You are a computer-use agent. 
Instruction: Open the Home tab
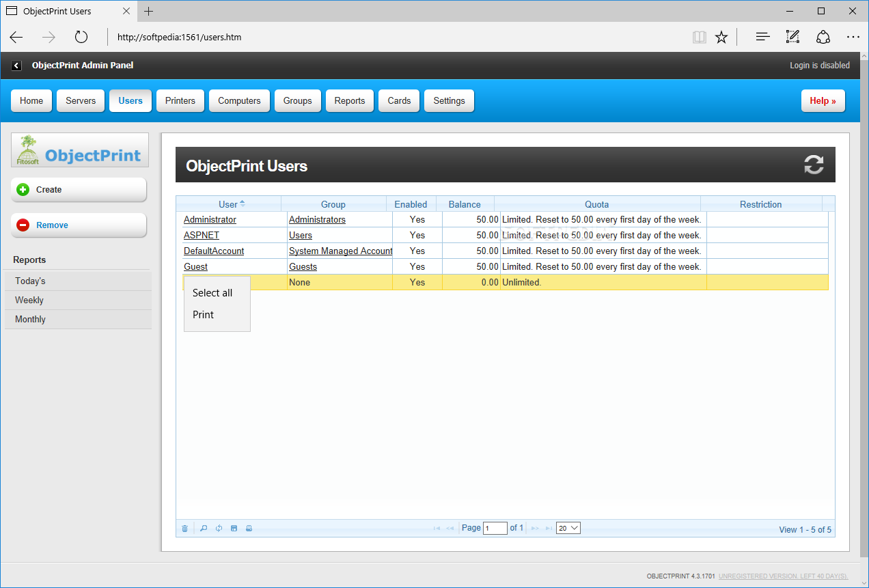point(31,100)
